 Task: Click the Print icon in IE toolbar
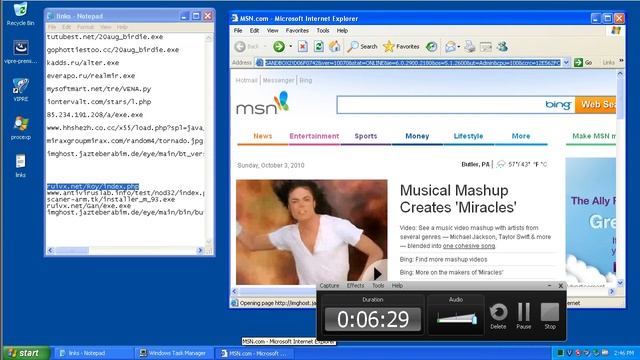coord(469,47)
